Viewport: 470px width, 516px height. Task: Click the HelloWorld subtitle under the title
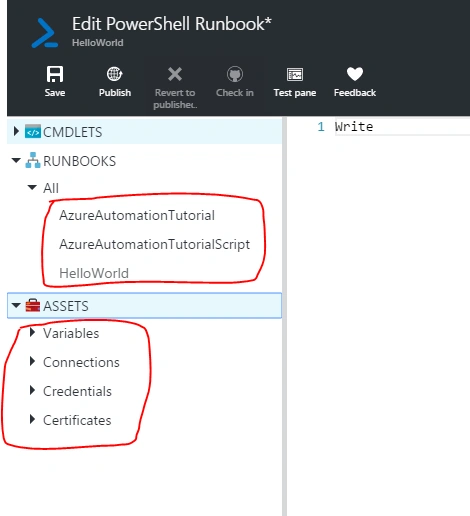coord(98,43)
